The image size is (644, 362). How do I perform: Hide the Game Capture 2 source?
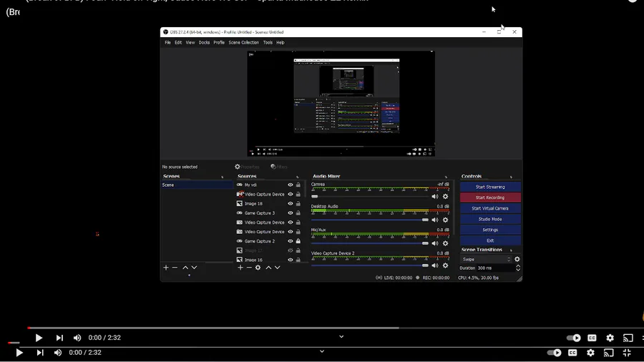tap(291, 241)
